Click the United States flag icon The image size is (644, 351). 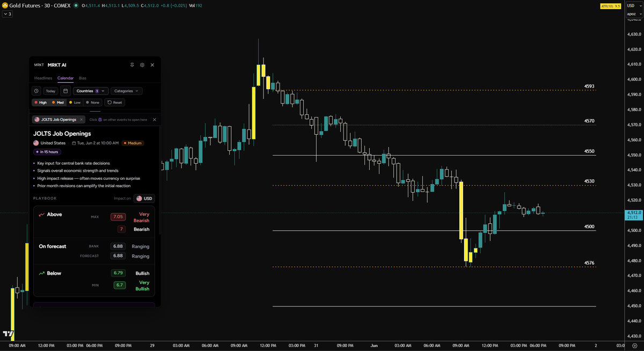pos(36,143)
